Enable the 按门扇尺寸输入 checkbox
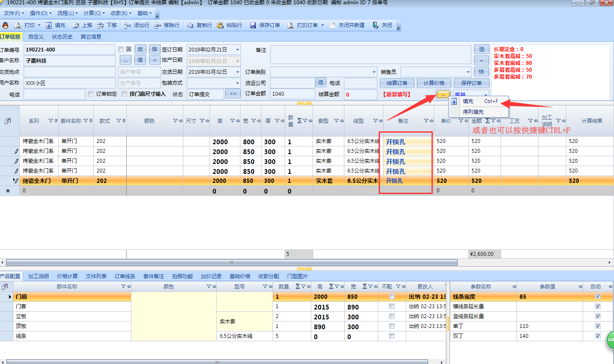Screen dimensions: 614x364 (125, 94)
